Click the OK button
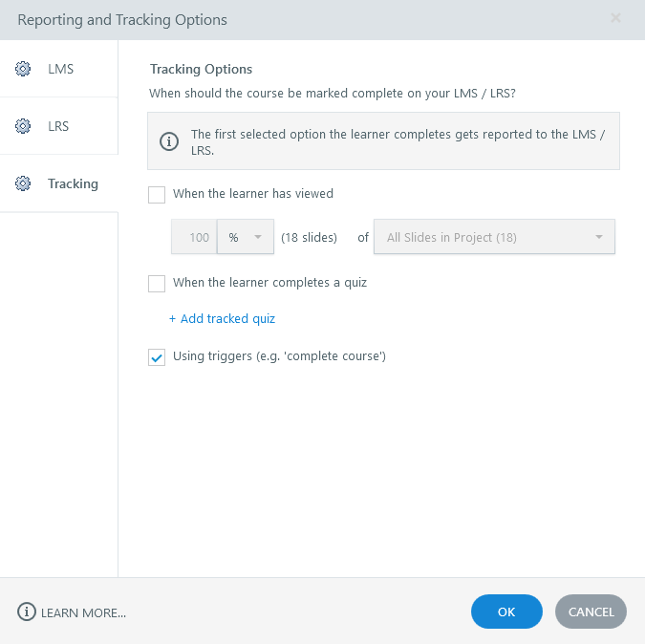645x644 pixels. [506, 612]
